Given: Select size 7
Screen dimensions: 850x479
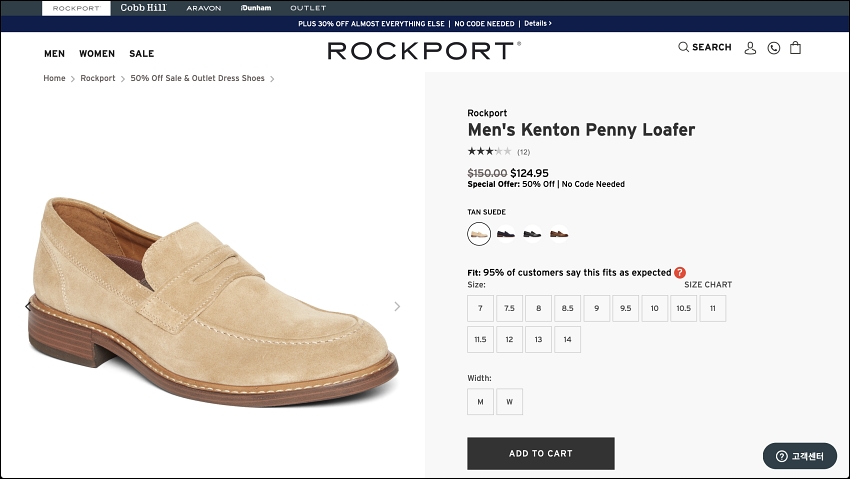Looking at the screenshot, I should [x=480, y=308].
